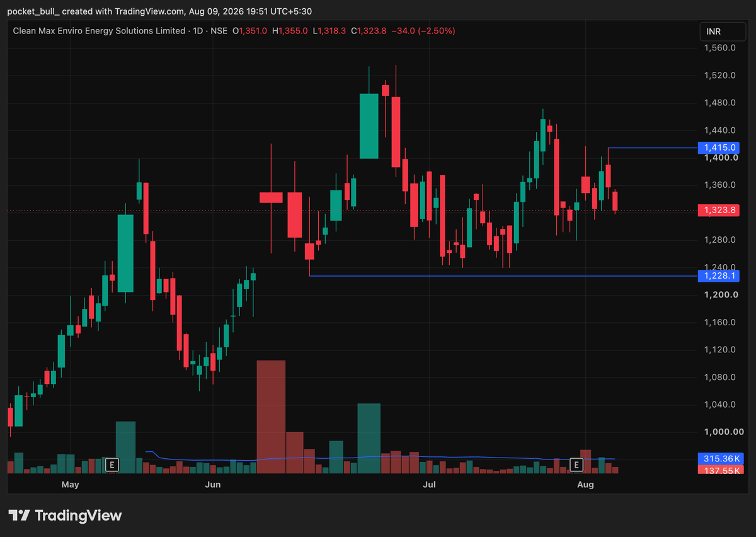Image resolution: width=756 pixels, height=537 pixels.
Task: Click the change −34.0 (−2.50%)
Action: tap(423, 30)
